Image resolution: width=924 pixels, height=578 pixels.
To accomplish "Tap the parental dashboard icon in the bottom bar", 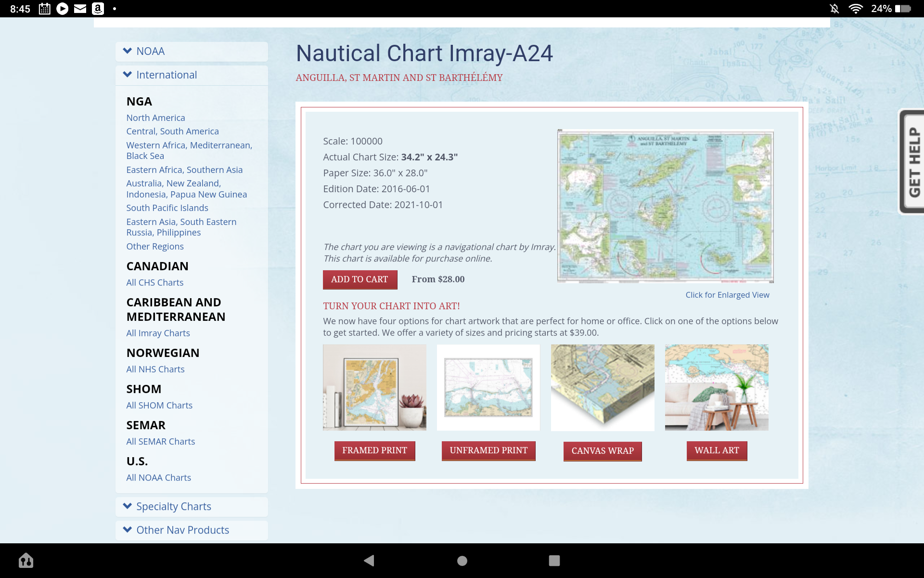I will point(26,560).
